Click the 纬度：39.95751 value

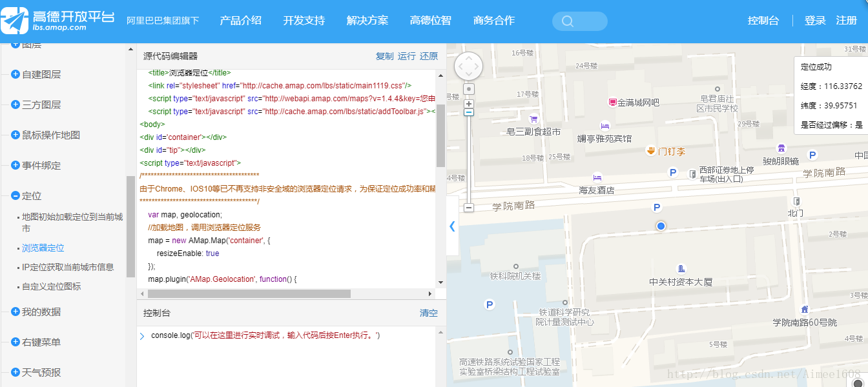[x=829, y=105]
